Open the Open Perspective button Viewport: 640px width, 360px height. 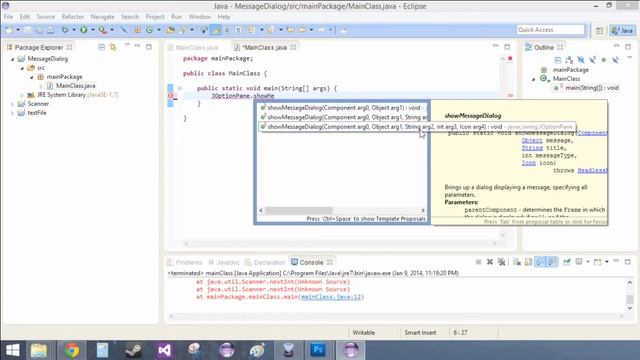pyautogui.click(x=599, y=31)
